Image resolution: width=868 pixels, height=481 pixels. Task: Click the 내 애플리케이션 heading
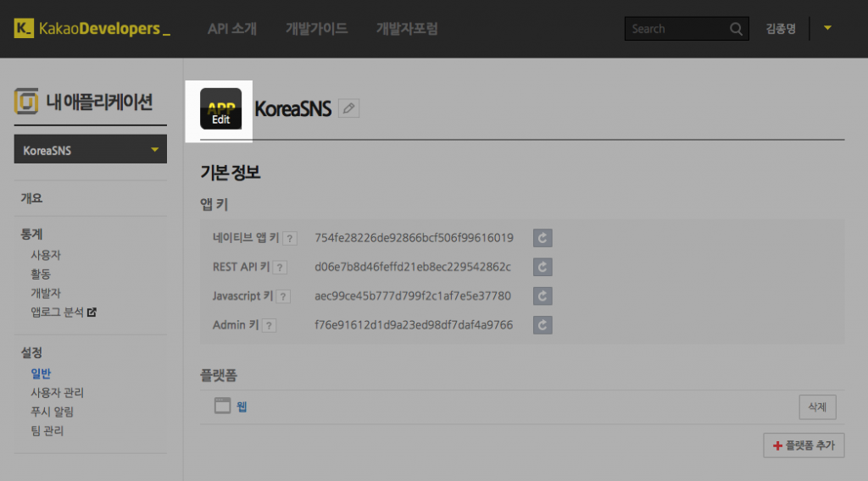(x=99, y=102)
